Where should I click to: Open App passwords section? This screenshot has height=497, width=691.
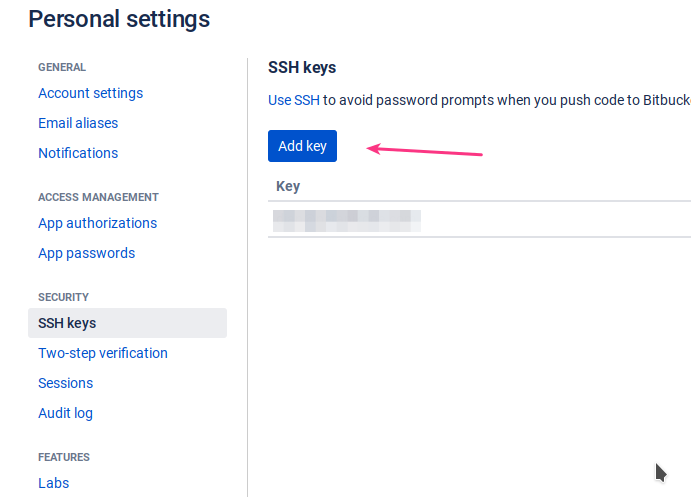click(x=86, y=253)
